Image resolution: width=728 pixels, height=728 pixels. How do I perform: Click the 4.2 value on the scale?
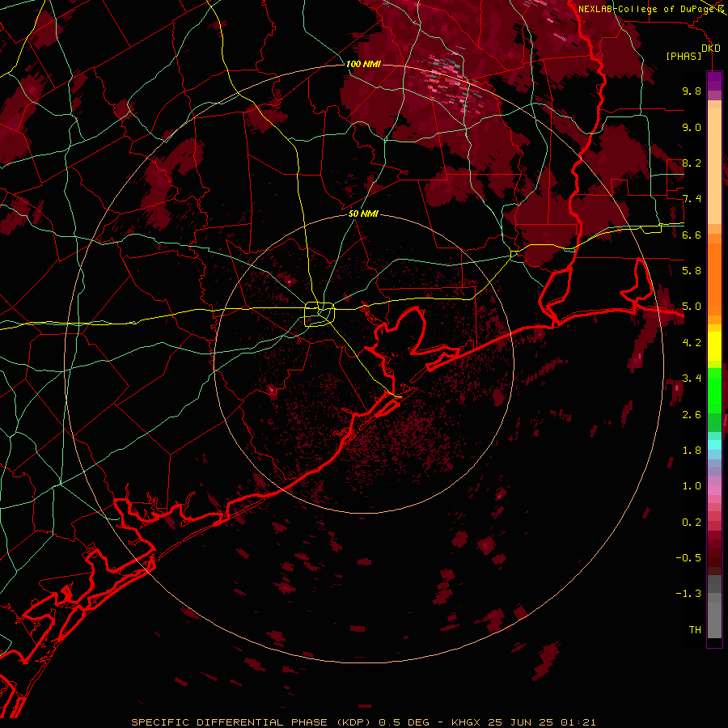pyautogui.click(x=692, y=342)
